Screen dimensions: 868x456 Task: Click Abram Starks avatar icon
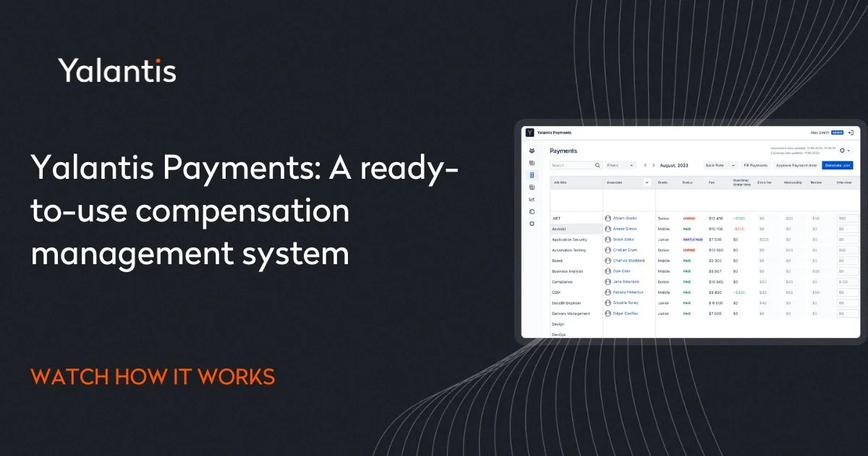click(608, 219)
